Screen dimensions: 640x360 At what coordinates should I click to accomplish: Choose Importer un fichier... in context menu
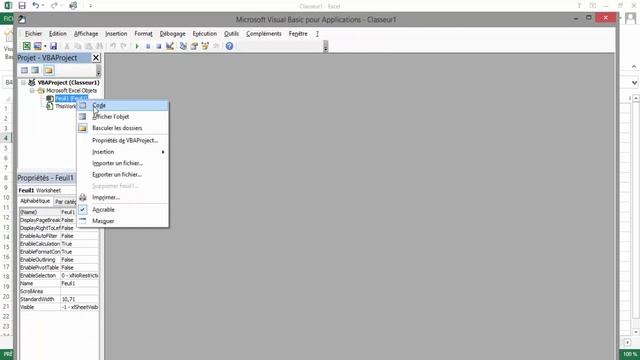(x=123, y=163)
